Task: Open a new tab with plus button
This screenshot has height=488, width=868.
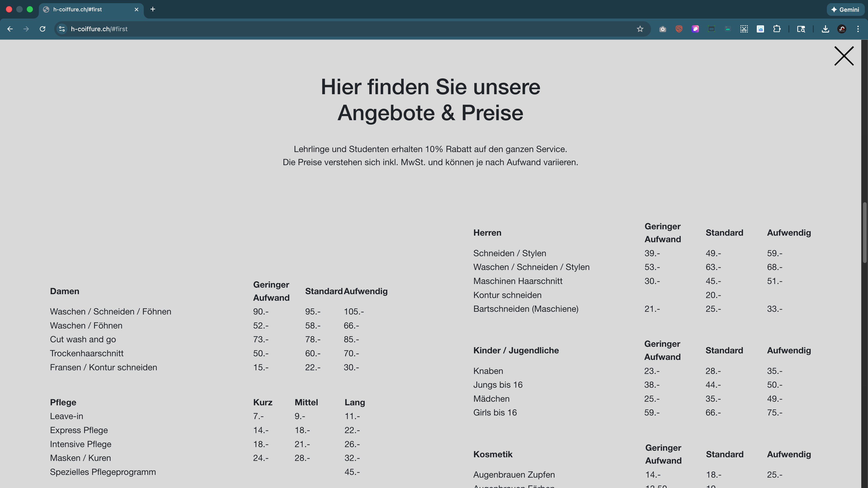Action: [x=153, y=9]
